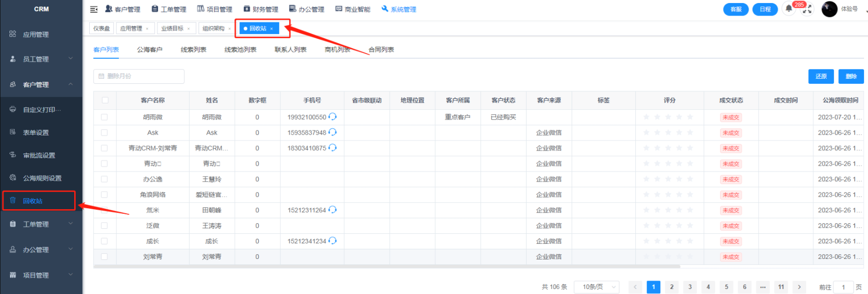Viewport: 868px width, 294px height.
Task: Collapse 客户管理 in the sidebar
Action: pyautogui.click(x=71, y=84)
